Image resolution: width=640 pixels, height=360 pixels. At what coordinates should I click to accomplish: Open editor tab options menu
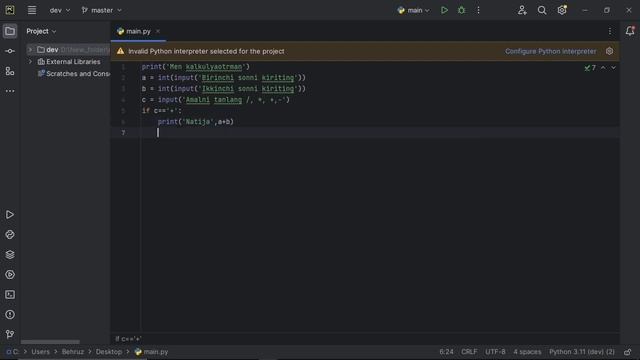[x=610, y=31]
